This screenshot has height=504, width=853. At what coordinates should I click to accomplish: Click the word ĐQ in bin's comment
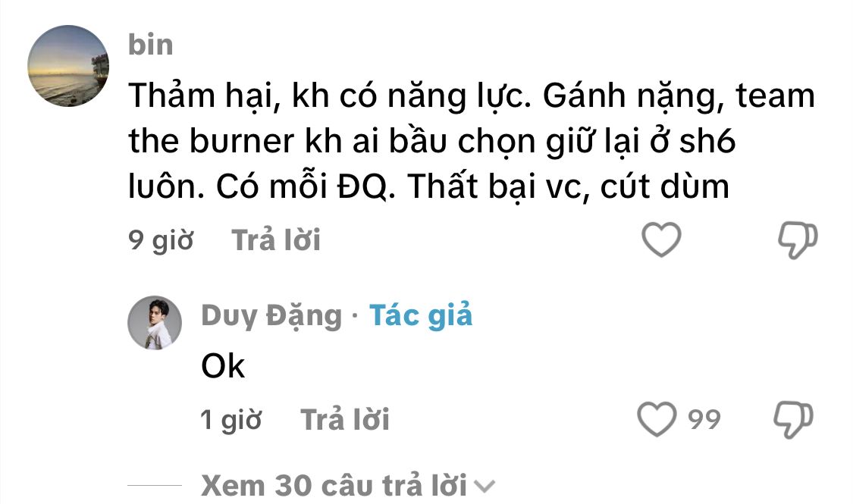(365, 187)
